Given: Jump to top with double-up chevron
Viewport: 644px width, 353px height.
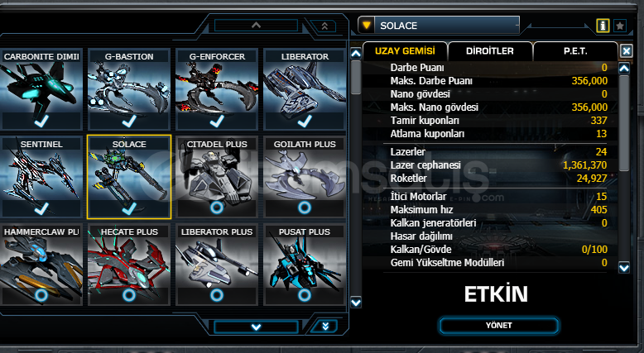Looking at the screenshot, I should tap(324, 26).
